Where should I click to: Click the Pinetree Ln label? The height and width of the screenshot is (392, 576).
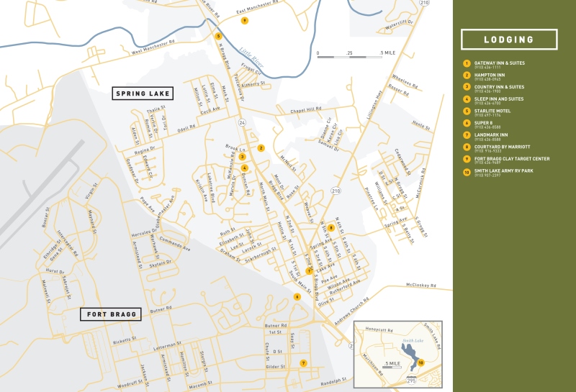(x=371, y=199)
